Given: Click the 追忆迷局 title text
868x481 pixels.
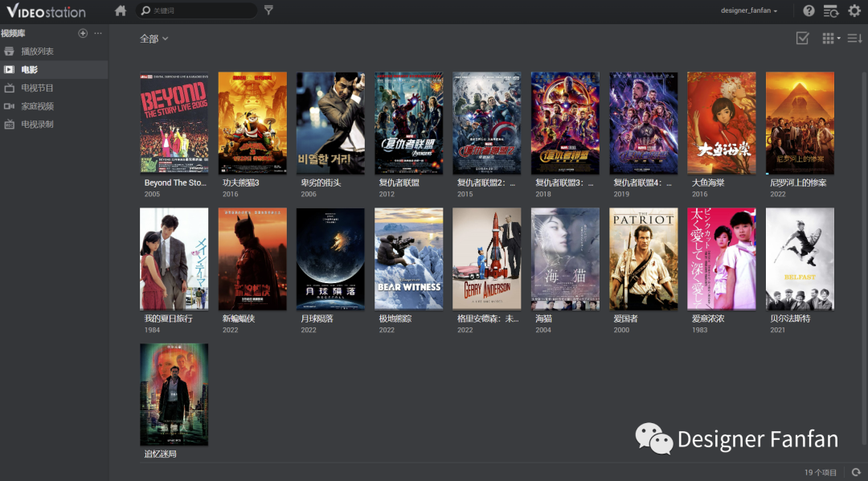Looking at the screenshot, I should [x=161, y=454].
